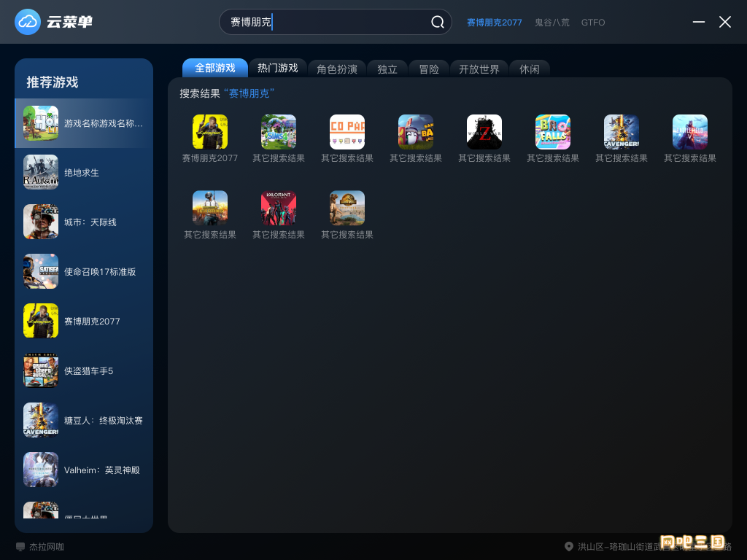
Task: Click the 推荐游戏 sidebar heading
Action: [53, 82]
